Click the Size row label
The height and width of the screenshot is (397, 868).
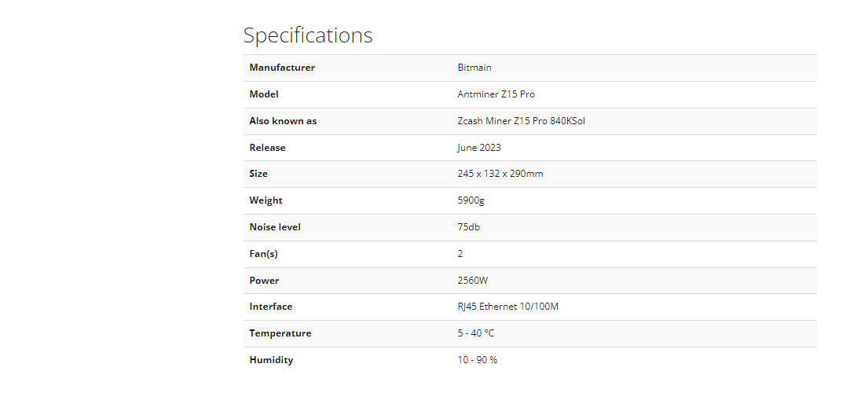(x=258, y=174)
